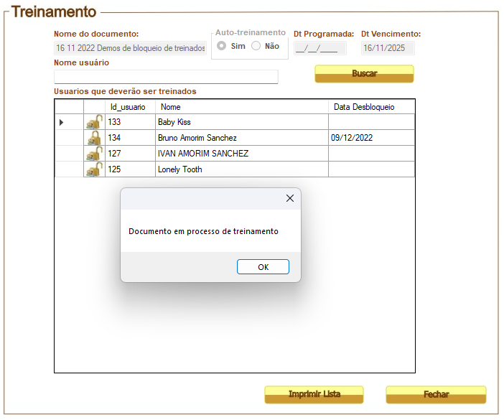This screenshot has height=420, width=504.
Task: Select the Não auto-treinamento option
Action: (x=256, y=46)
